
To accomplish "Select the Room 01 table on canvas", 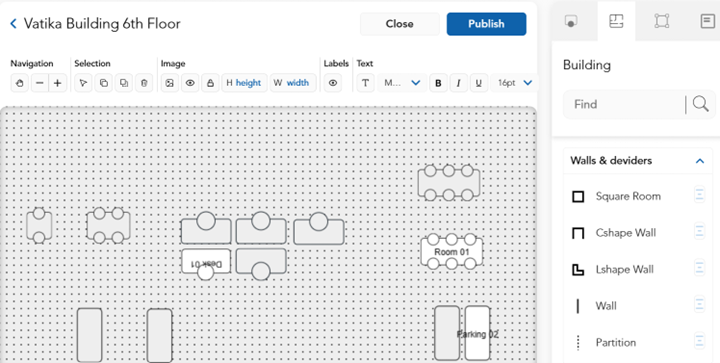I will [x=452, y=252].
